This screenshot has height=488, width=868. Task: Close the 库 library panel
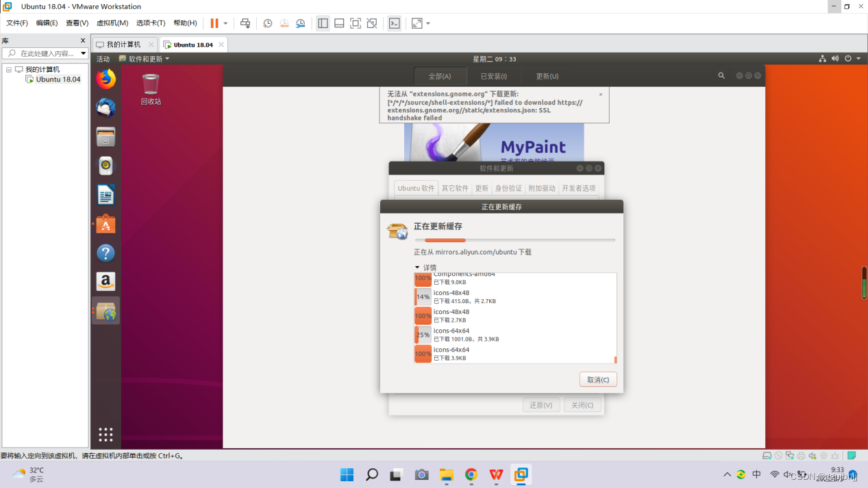click(84, 41)
